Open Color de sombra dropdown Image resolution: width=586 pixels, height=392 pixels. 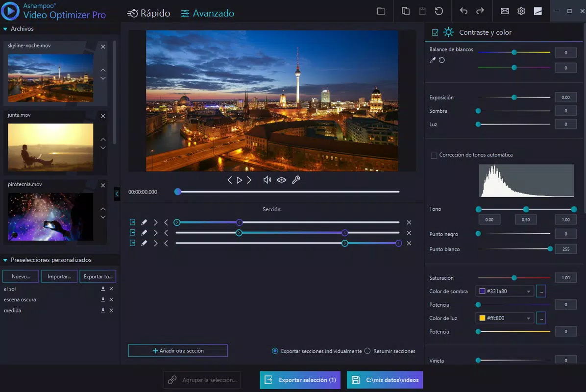(505, 291)
